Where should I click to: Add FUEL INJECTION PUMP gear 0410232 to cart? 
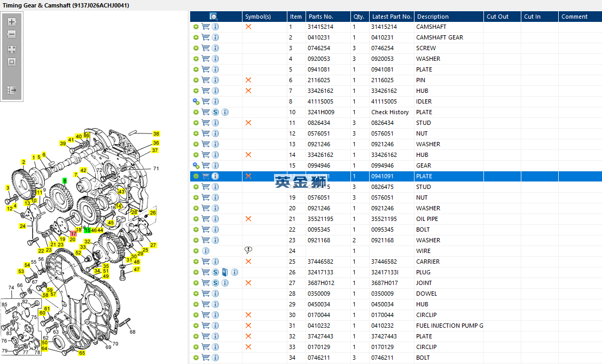[x=206, y=326]
